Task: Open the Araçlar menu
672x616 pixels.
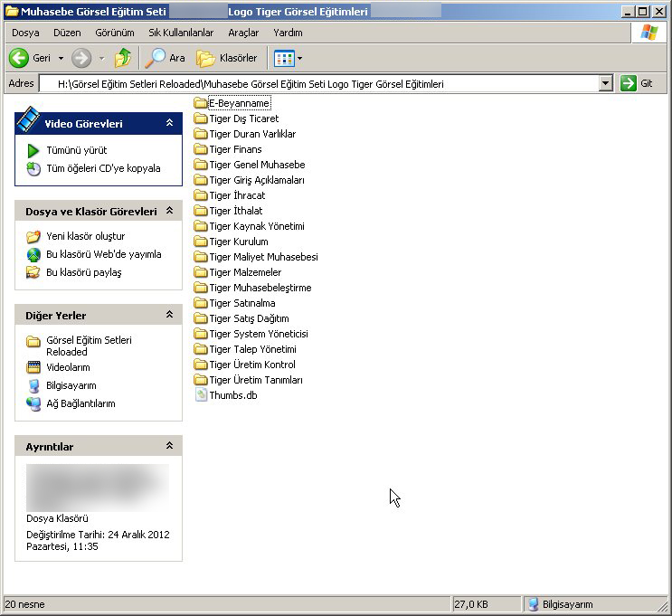Action: [243, 33]
